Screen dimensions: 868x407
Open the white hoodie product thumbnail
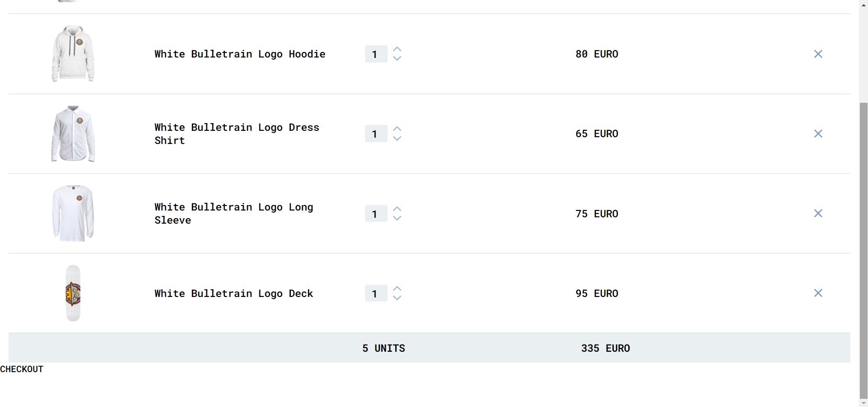[73, 54]
